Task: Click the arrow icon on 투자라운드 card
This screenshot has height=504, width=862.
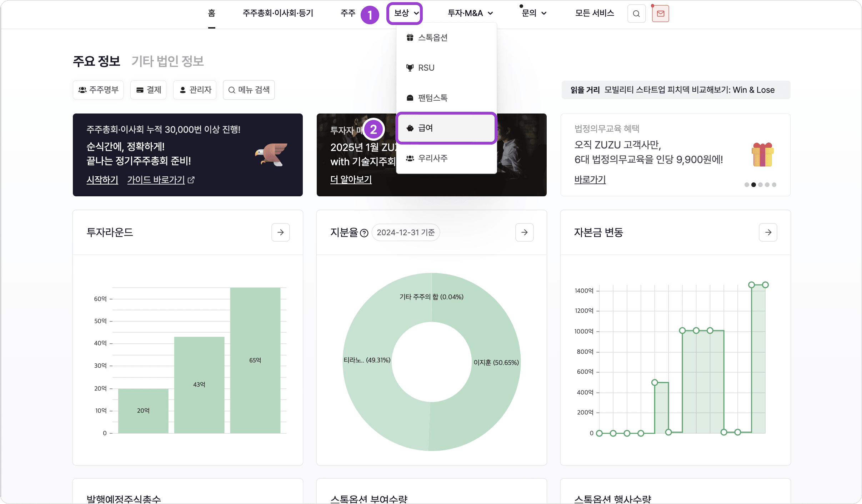Action: tap(280, 232)
